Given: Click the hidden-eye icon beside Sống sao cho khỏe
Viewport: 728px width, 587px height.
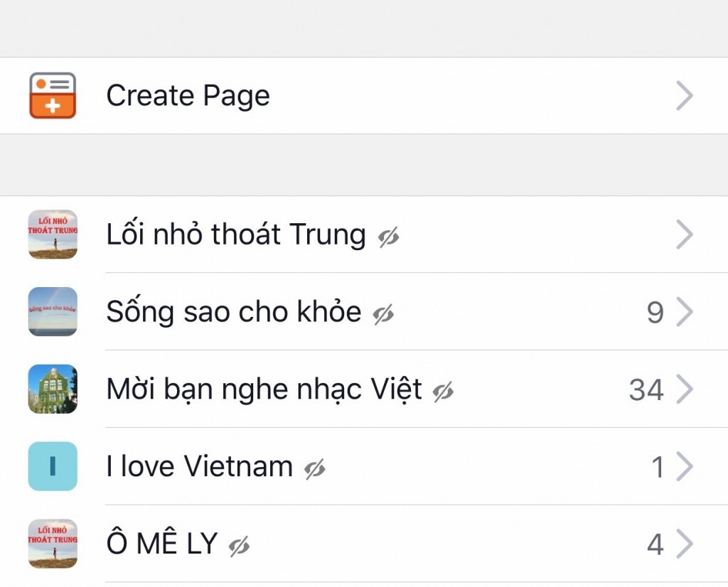Looking at the screenshot, I should click(384, 314).
